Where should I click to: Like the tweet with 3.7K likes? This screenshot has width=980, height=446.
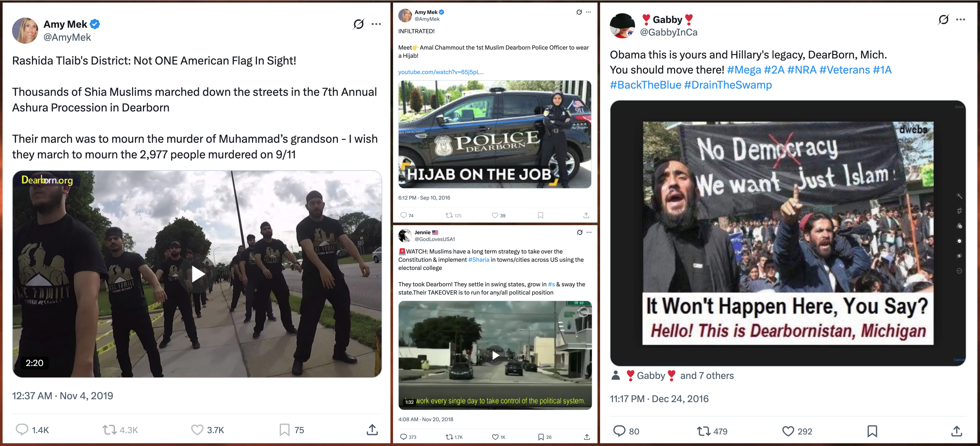tap(197, 430)
